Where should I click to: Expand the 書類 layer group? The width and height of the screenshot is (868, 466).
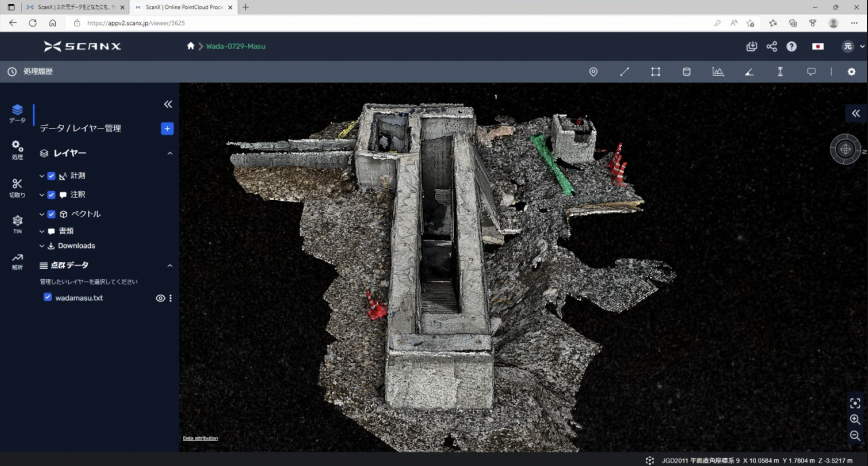click(42, 231)
